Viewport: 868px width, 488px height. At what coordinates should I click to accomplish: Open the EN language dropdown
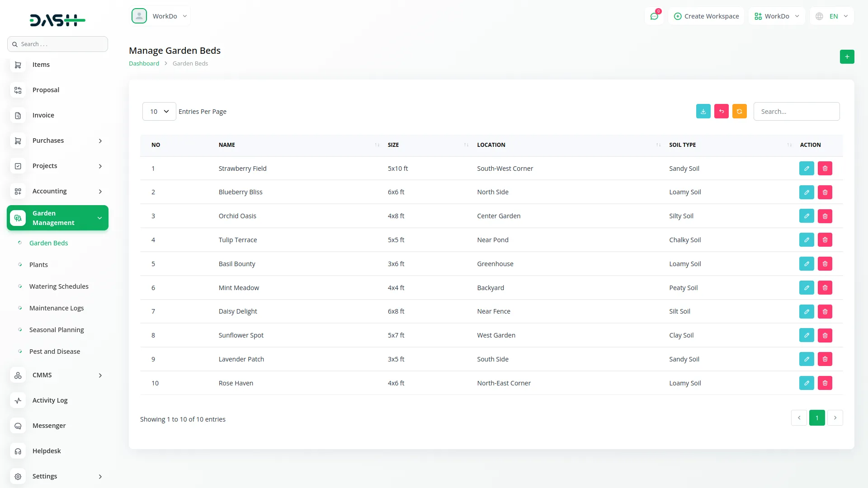pyautogui.click(x=833, y=16)
